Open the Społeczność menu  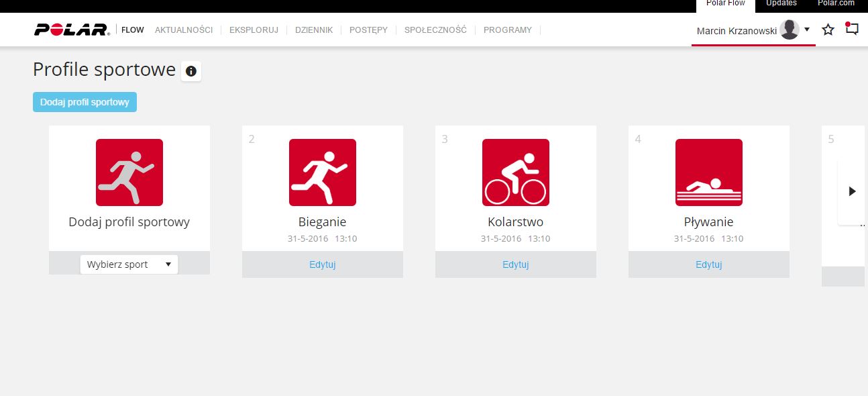pyautogui.click(x=435, y=30)
